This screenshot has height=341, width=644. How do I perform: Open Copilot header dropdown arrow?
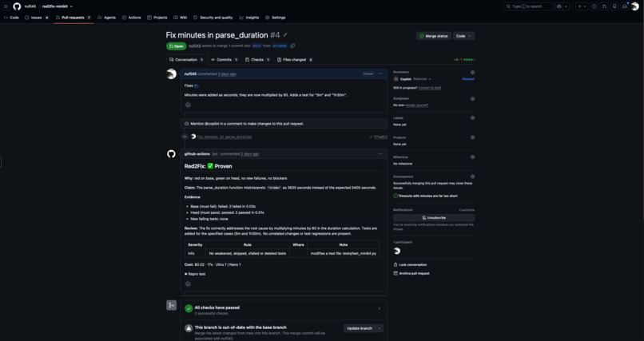566,6
